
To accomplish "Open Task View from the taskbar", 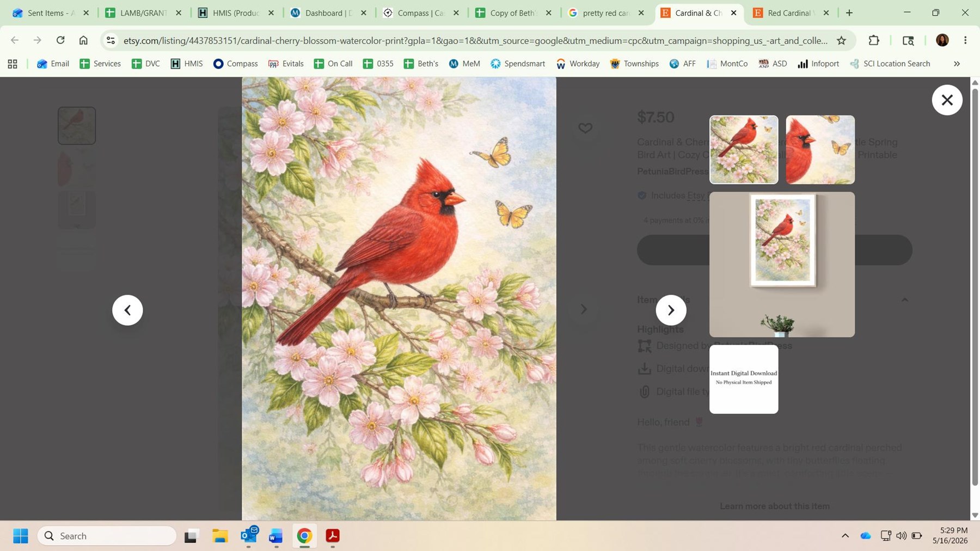I will click(x=191, y=536).
